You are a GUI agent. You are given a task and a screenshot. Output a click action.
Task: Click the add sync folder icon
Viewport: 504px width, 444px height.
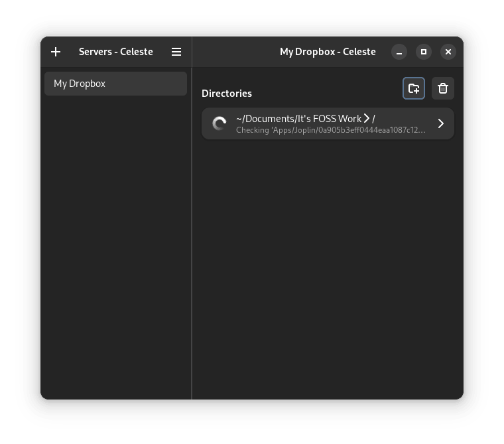point(414,88)
